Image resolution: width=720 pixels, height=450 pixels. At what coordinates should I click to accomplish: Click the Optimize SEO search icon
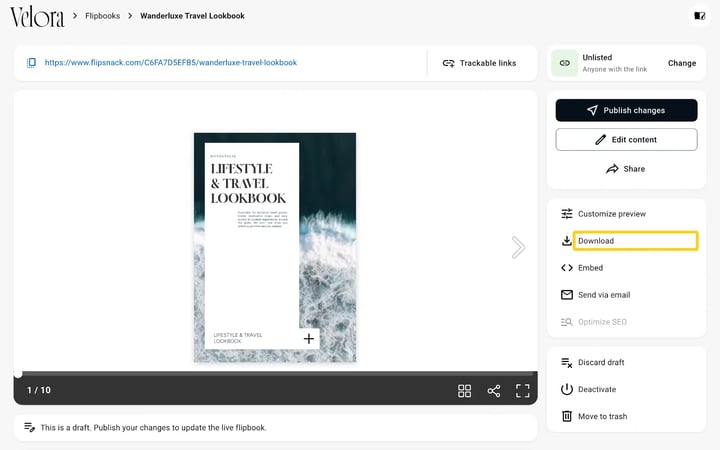(567, 322)
